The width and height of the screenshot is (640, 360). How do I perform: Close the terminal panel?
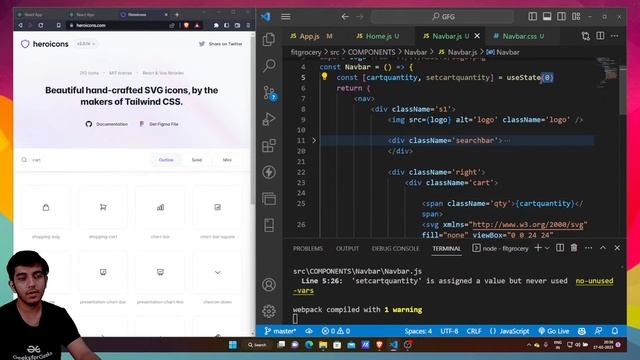point(617,248)
